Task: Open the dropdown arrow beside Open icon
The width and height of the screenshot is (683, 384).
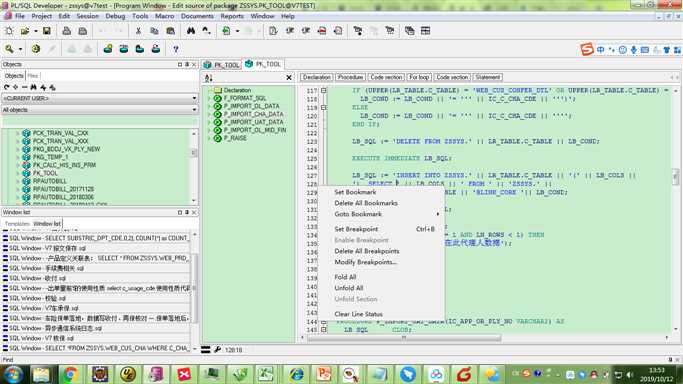Action: [x=36, y=31]
